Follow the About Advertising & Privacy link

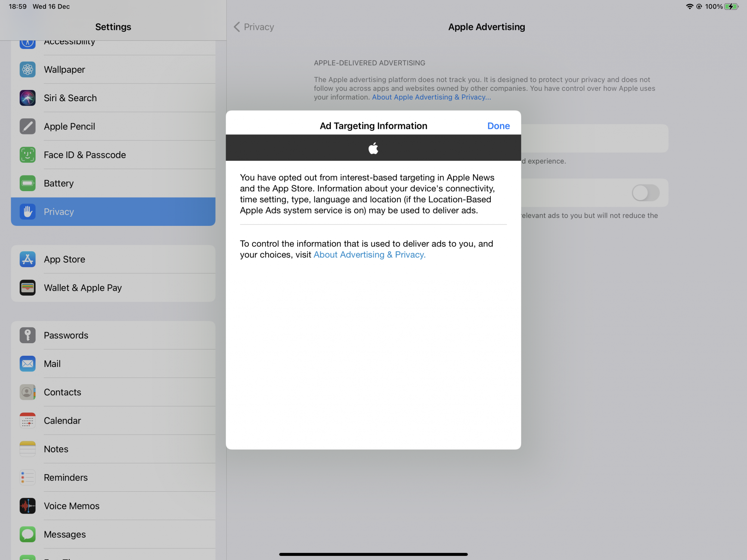pos(369,255)
